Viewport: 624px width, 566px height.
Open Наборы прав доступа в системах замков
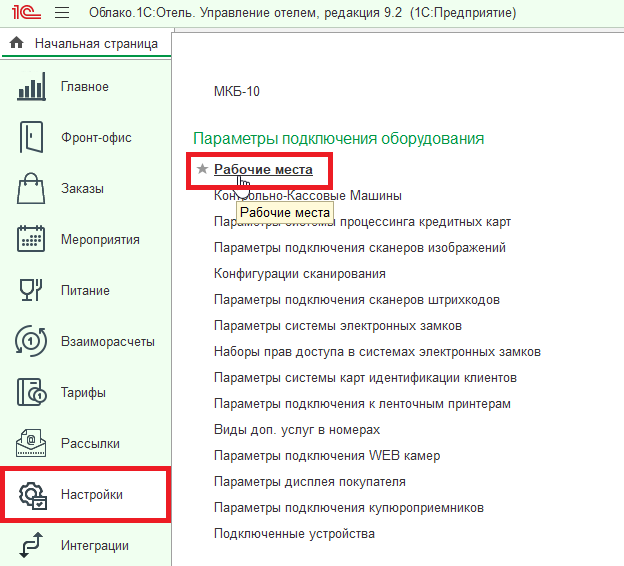[377, 351]
